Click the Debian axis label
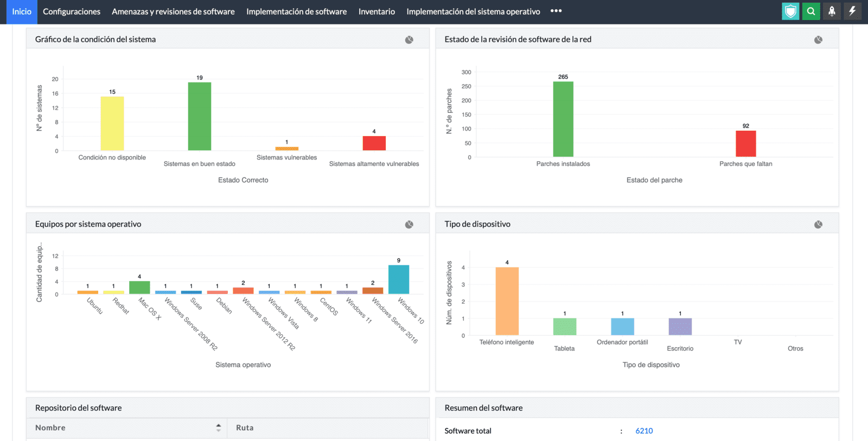 (224, 305)
